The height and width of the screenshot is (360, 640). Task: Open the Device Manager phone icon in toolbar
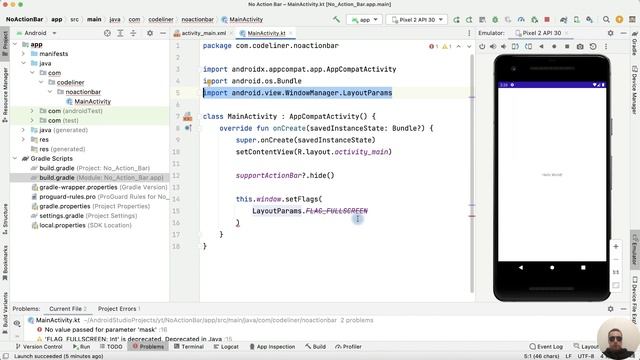[x=577, y=20]
